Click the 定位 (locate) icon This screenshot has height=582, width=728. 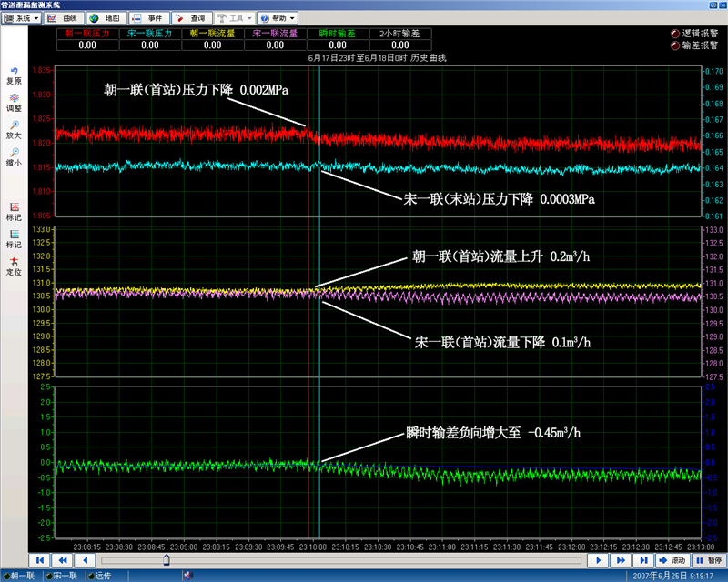[x=14, y=262]
